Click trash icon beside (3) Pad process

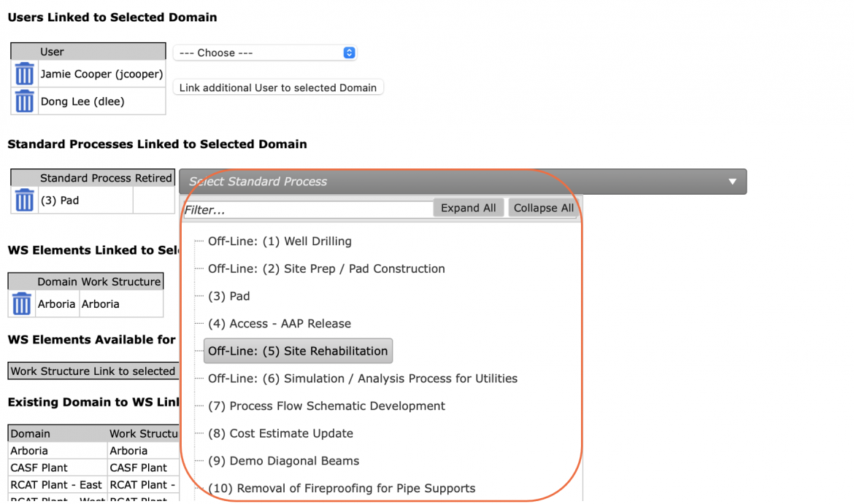[x=24, y=201]
